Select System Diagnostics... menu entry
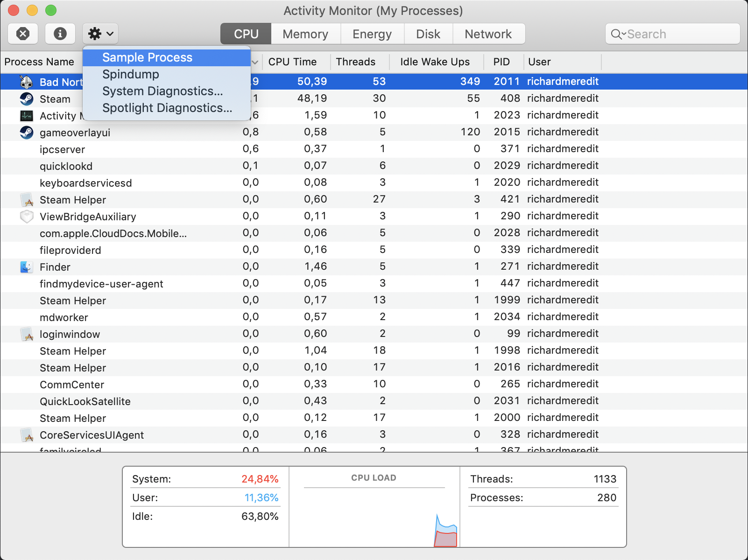Viewport: 748px width, 560px height. pos(167,91)
